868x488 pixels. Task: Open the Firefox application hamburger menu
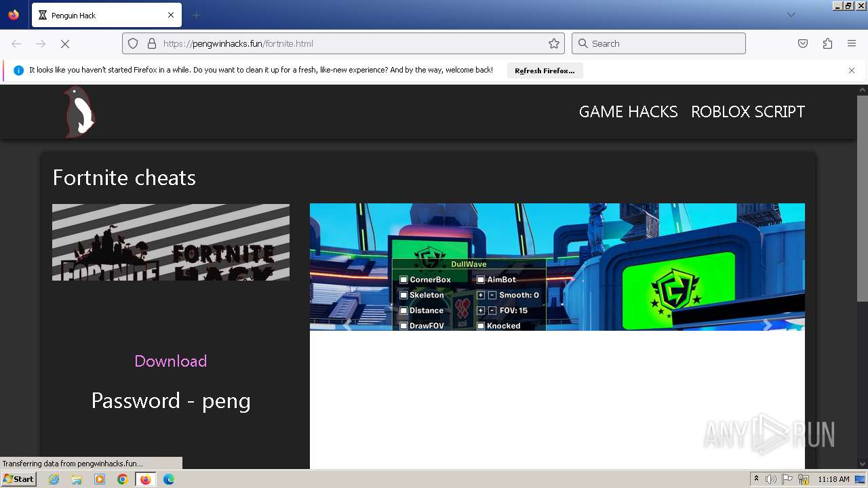coord(852,43)
